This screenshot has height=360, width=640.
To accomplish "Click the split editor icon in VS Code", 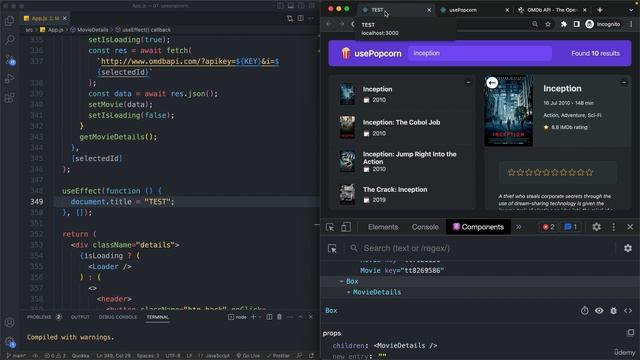I will click(x=301, y=18).
